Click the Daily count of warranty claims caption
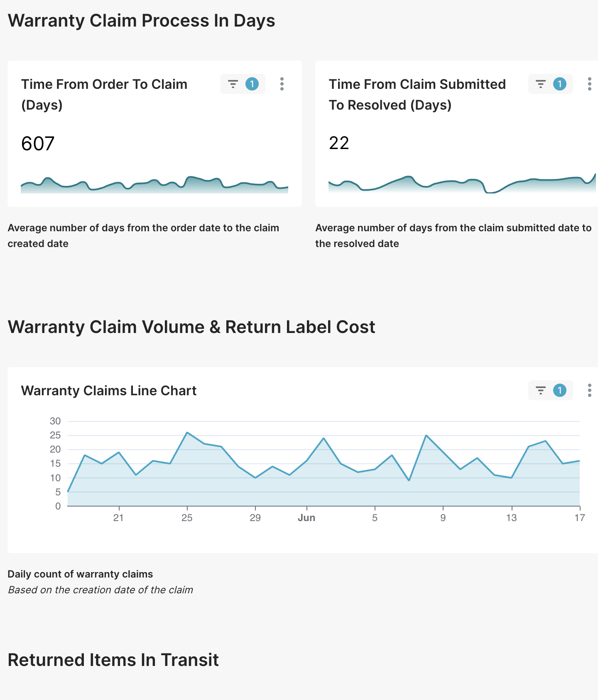 81,574
